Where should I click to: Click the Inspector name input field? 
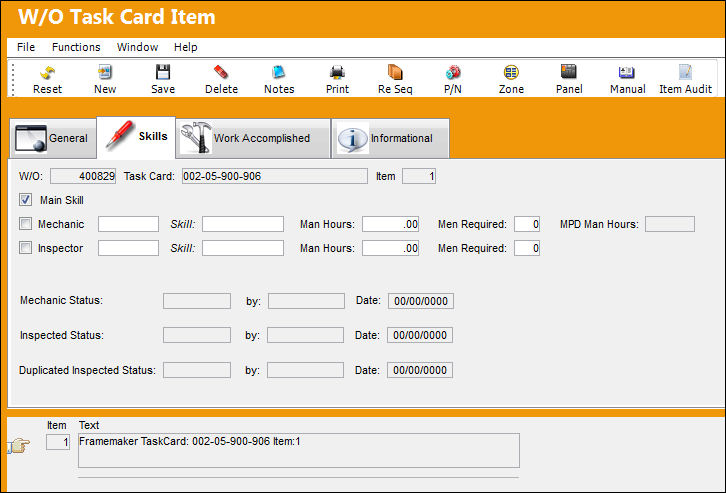[x=128, y=248]
